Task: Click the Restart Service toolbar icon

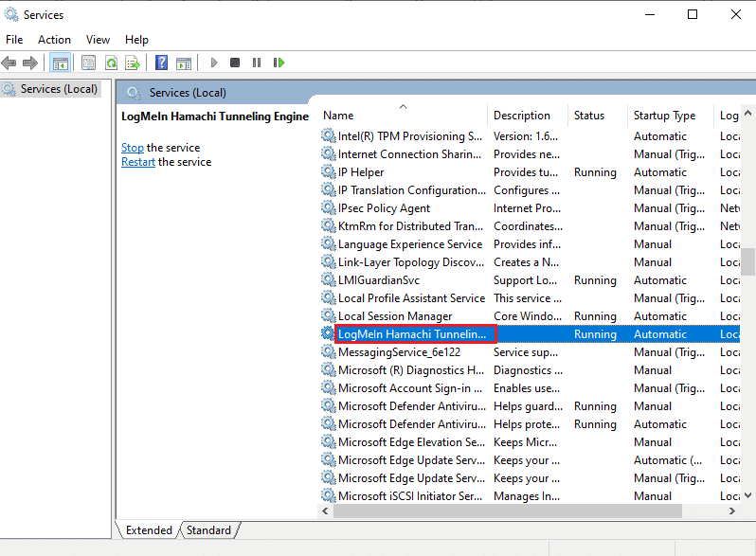Action: pyautogui.click(x=279, y=63)
